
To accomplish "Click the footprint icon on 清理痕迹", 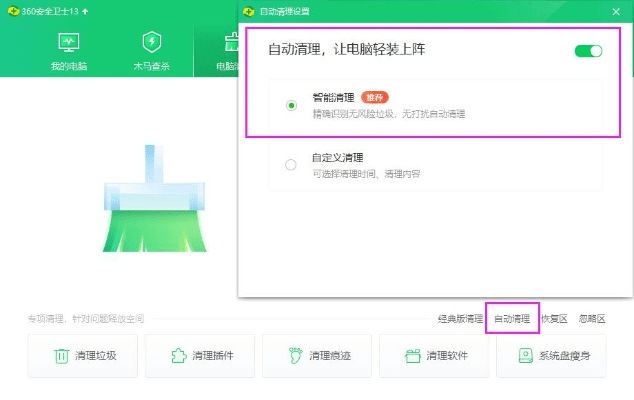I will coord(296,356).
